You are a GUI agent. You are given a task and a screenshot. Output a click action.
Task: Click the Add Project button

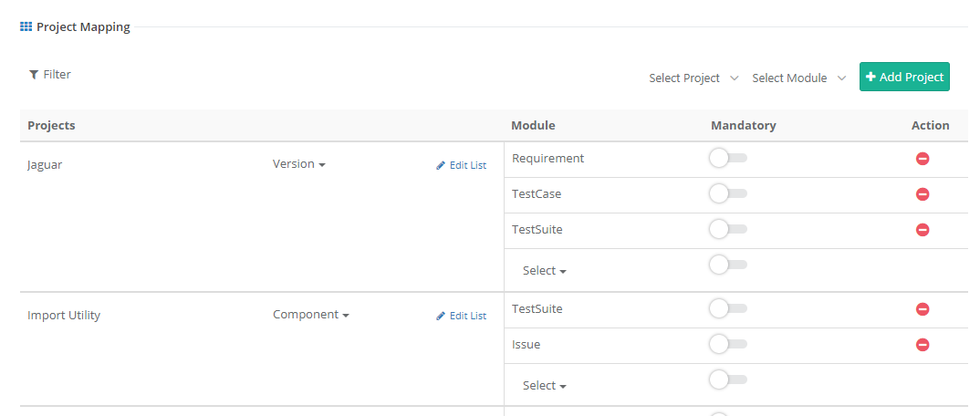click(904, 77)
